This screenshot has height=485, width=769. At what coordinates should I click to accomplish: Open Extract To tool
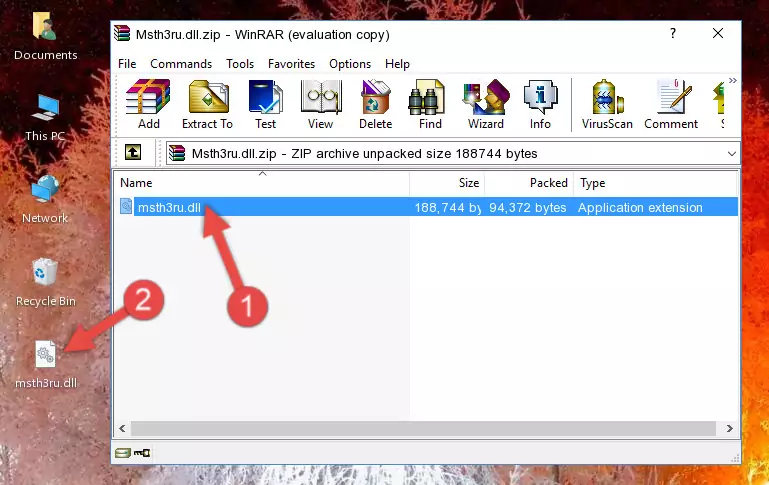207,104
